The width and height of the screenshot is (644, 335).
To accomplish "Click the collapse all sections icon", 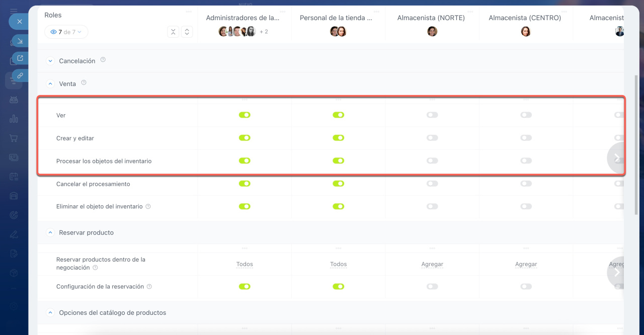I will click(x=173, y=32).
